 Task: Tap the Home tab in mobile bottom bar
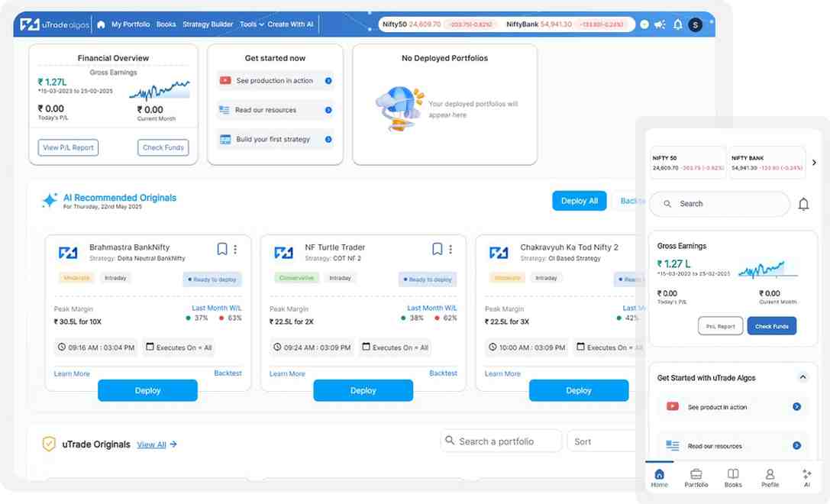click(659, 477)
